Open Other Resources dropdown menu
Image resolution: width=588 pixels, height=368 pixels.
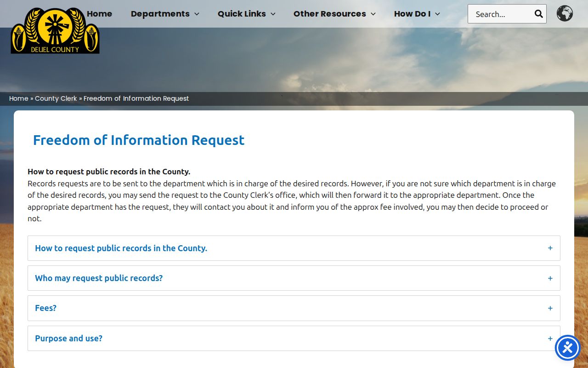(x=334, y=14)
